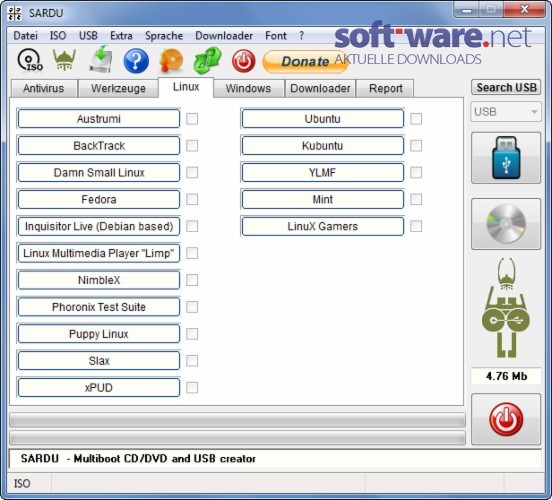Viewport: 552px width, 500px height.
Task: Click the Search USB button
Action: coord(506,87)
